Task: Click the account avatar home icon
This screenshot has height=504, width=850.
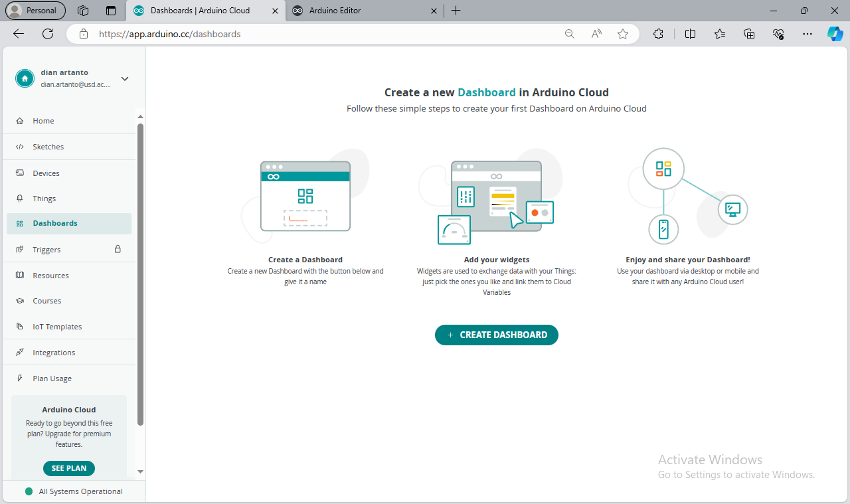Action: click(x=25, y=78)
